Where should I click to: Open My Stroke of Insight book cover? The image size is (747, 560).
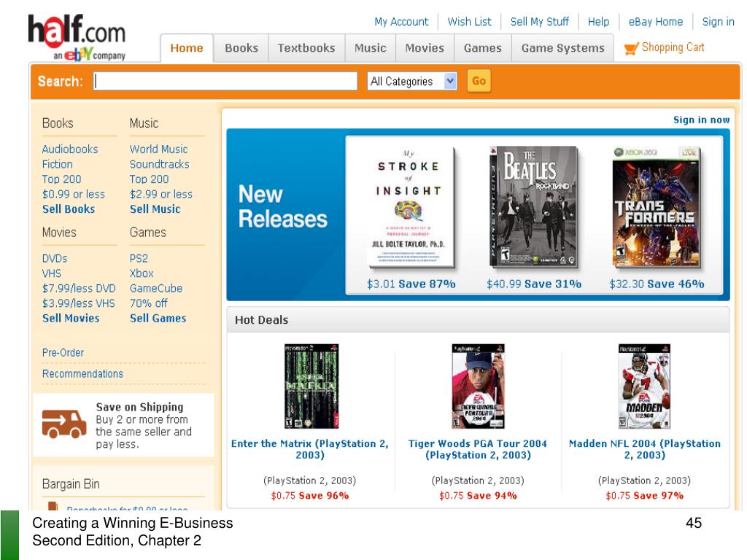coord(411,207)
